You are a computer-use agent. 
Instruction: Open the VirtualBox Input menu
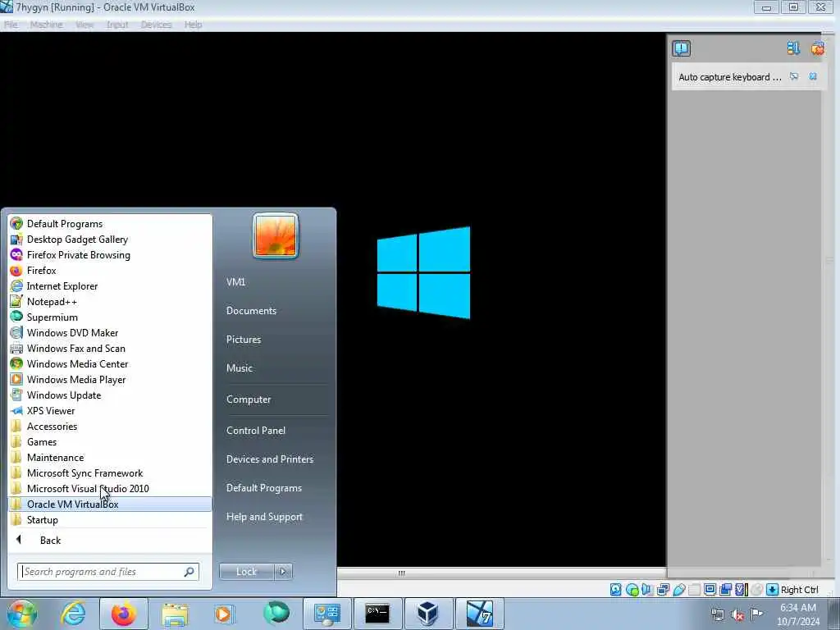117,25
